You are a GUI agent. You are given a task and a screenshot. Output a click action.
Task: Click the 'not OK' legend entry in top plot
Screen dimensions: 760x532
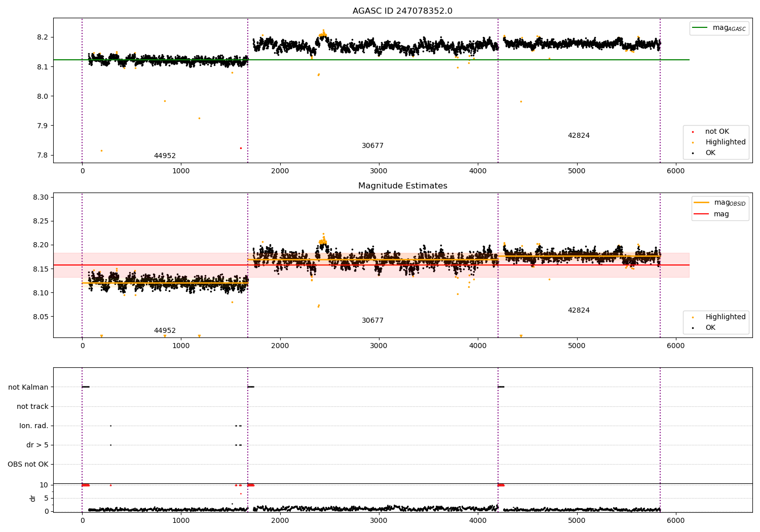[x=711, y=132]
